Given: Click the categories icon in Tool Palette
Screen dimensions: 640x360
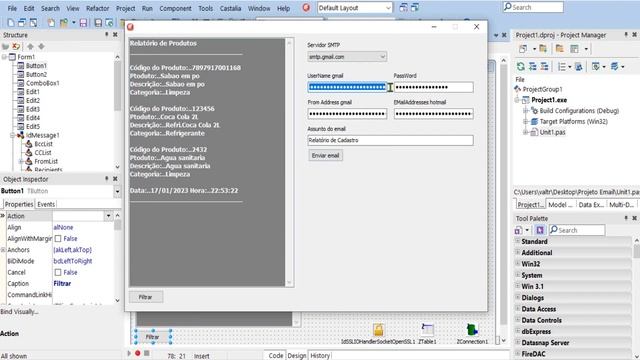Looking at the screenshot, I should 518,230.
